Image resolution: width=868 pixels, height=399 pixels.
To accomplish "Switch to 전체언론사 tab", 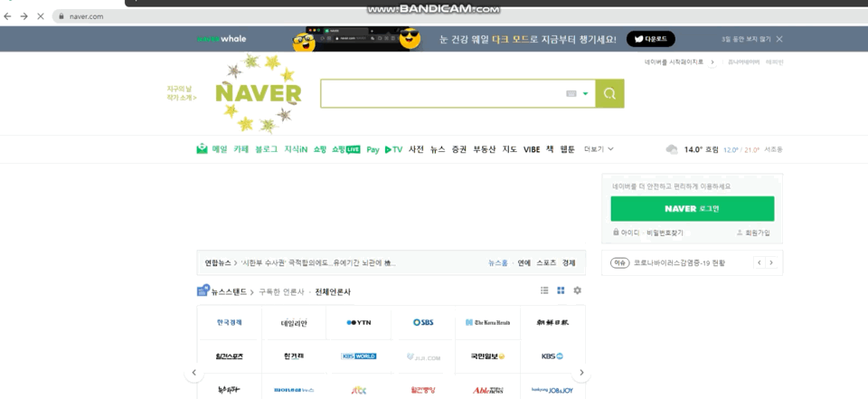I will click(333, 292).
